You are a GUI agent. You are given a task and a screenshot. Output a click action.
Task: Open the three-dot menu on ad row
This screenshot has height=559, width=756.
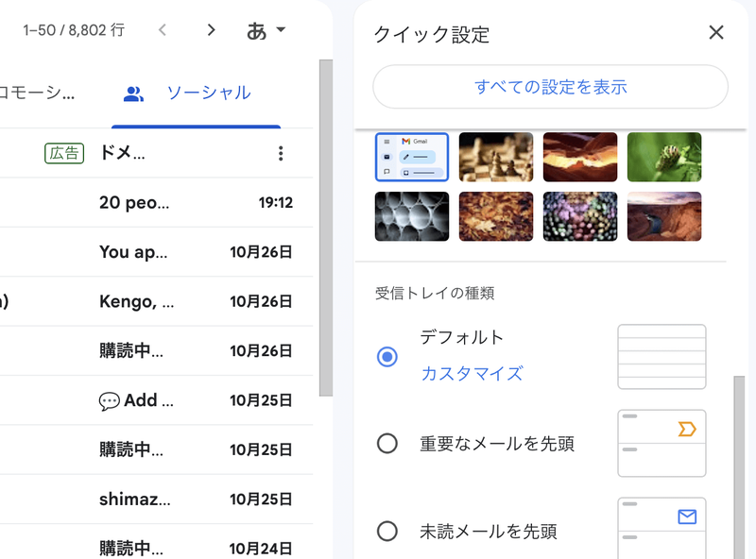[x=281, y=153]
